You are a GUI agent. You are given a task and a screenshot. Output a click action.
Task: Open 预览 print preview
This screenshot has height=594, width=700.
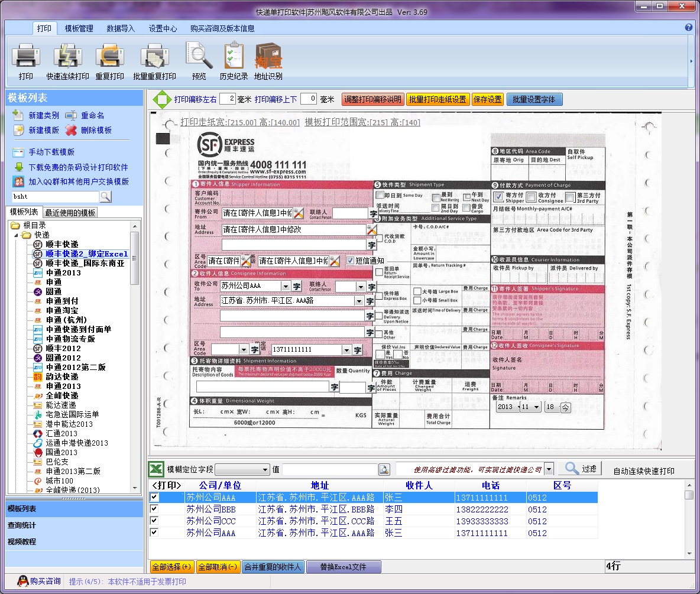[199, 56]
